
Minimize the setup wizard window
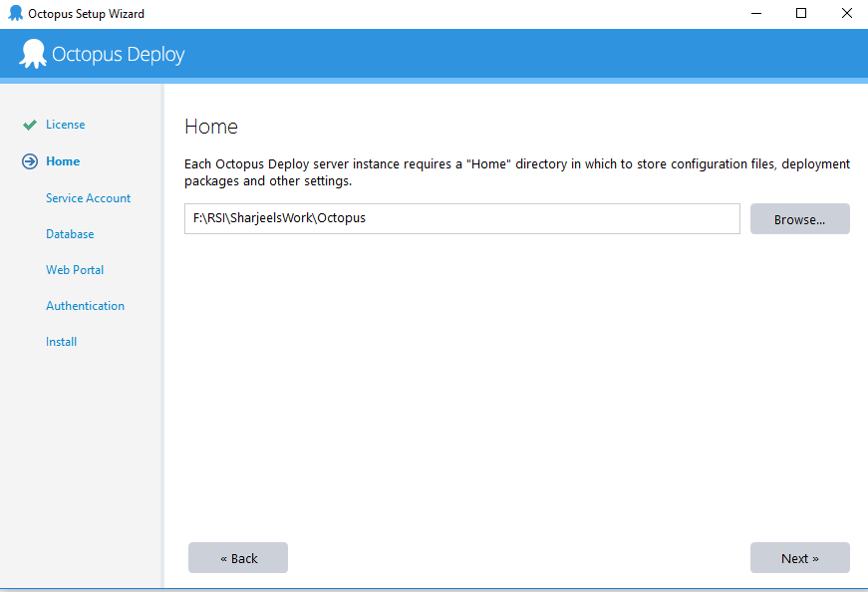tap(756, 13)
